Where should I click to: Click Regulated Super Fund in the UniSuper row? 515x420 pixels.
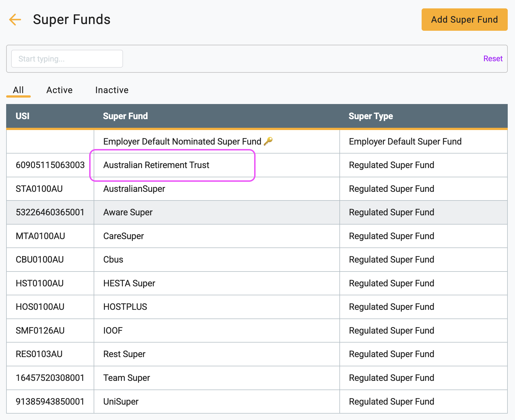(x=391, y=402)
